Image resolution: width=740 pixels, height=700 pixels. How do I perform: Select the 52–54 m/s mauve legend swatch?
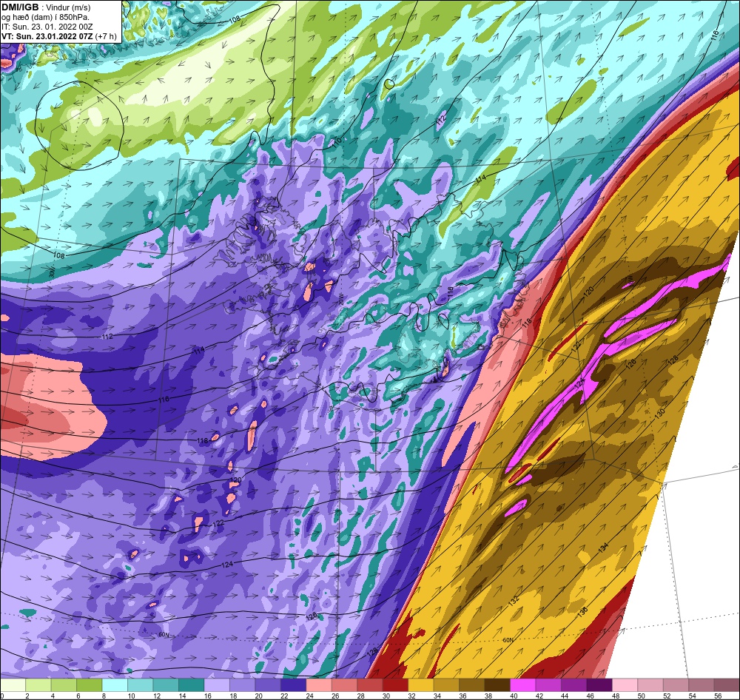676,685
